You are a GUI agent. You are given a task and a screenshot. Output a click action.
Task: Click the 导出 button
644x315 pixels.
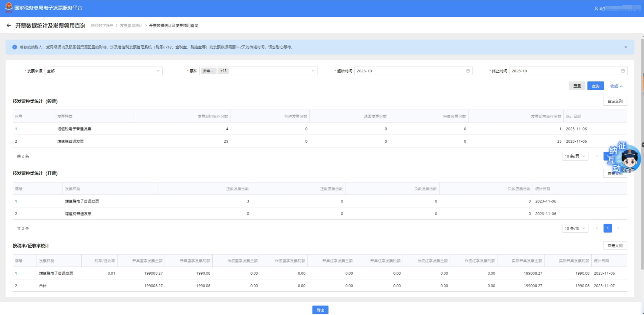click(x=320, y=310)
